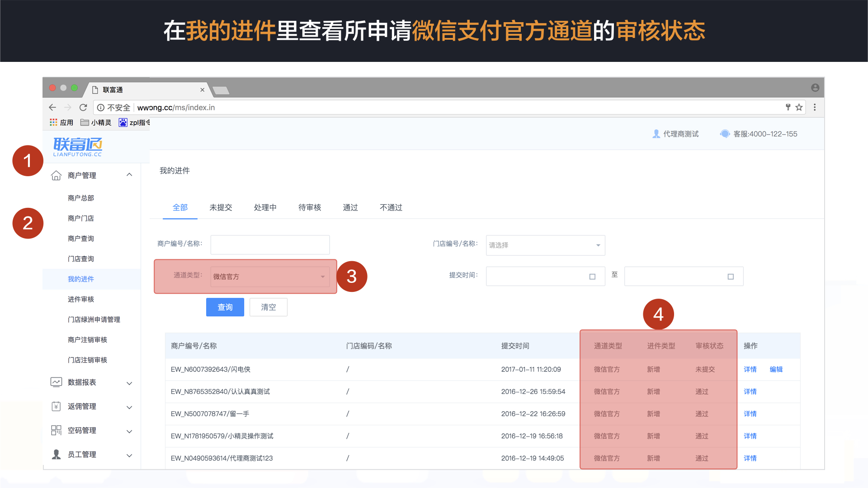Click the 提交时间 column header
This screenshot has height=488, width=868.
tap(515, 346)
